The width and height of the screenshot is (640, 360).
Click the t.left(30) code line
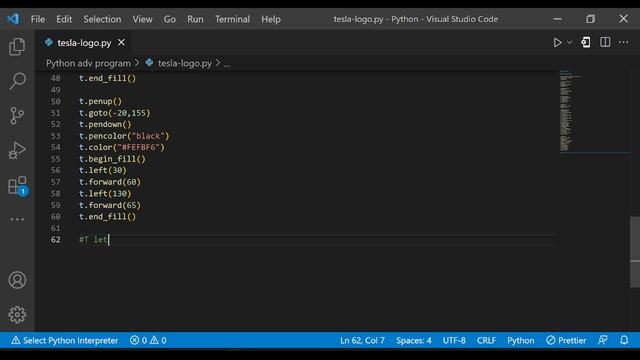point(103,170)
